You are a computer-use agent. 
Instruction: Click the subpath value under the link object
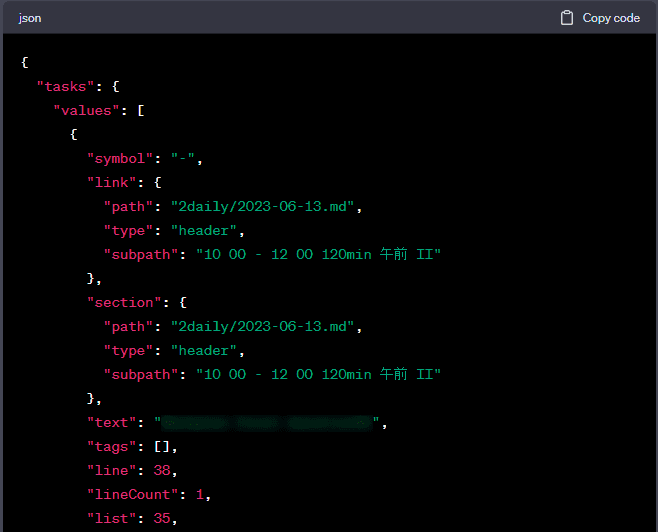pyautogui.click(x=318, y=254)
